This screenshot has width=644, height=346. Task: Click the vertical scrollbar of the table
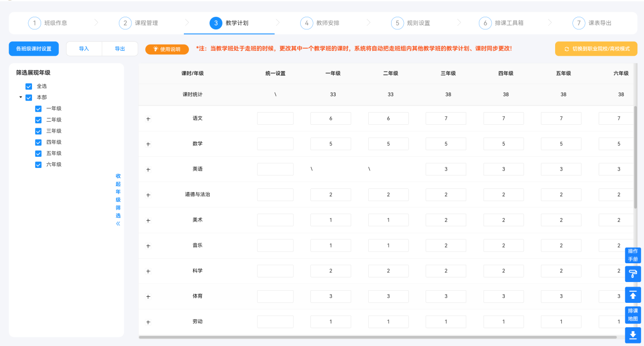click(635, 157)
